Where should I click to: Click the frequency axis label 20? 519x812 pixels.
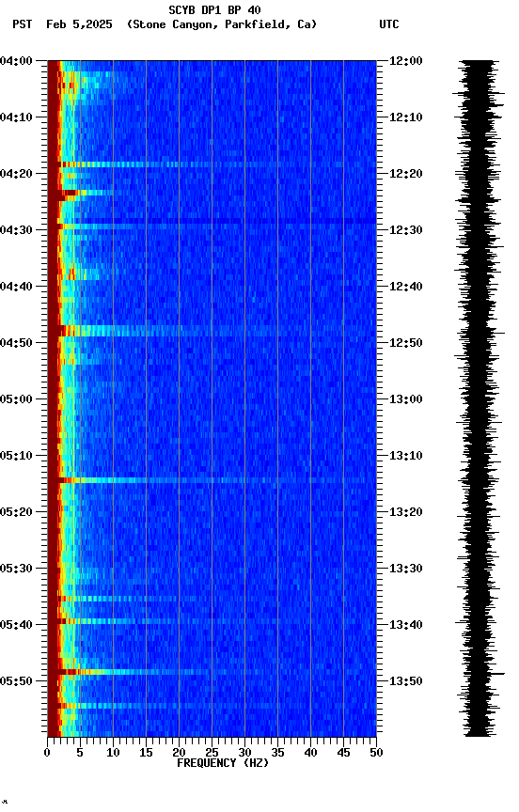(179, 753)
